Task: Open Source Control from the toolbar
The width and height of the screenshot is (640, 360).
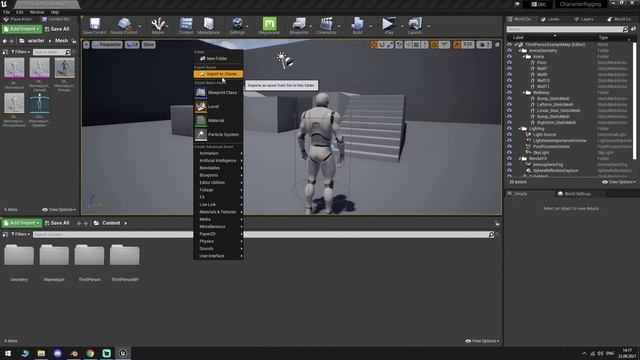Action: (124, 26)
